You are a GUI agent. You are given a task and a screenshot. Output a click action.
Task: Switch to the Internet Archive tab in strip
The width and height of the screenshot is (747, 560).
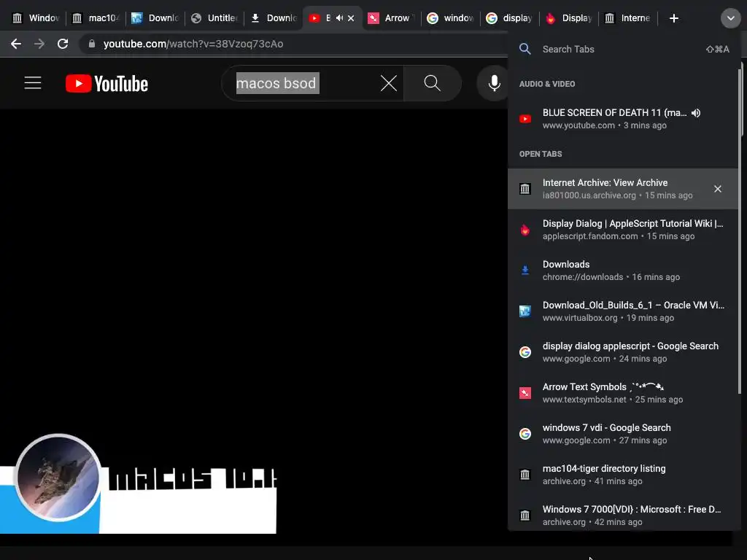tap(628, 18)
